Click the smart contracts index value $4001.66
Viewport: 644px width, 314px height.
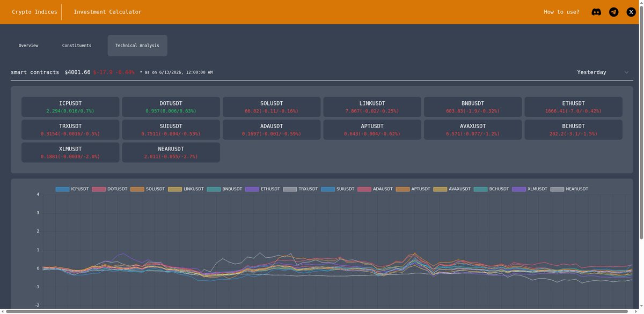(x=77, y=72)
